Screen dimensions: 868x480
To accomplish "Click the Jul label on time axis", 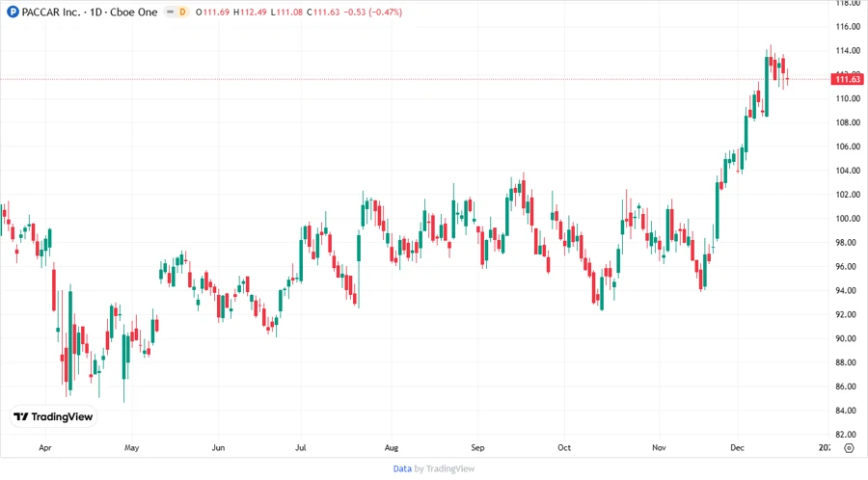I will (301, 448).
